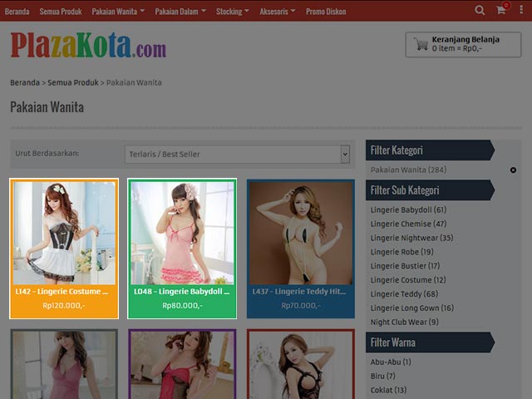
Task: Click the search magnifier icon
Action: pyautogui.click(x=480, y=11)
